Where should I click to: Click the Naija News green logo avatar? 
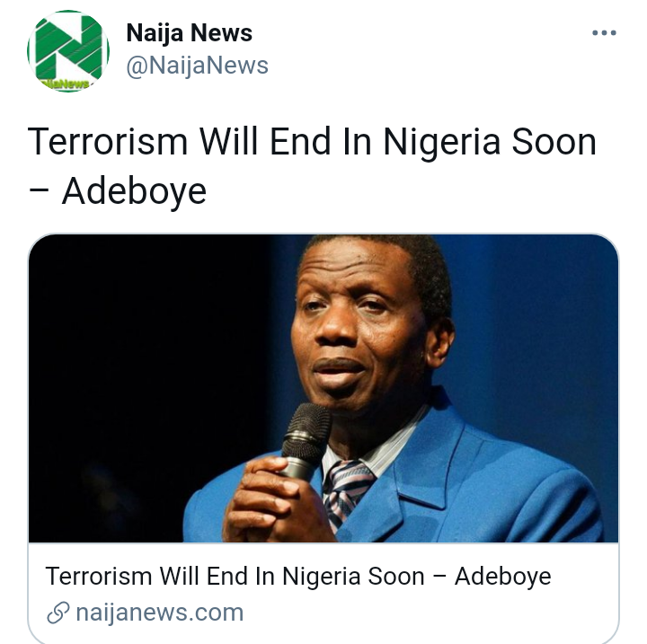(x=68, y=51)
